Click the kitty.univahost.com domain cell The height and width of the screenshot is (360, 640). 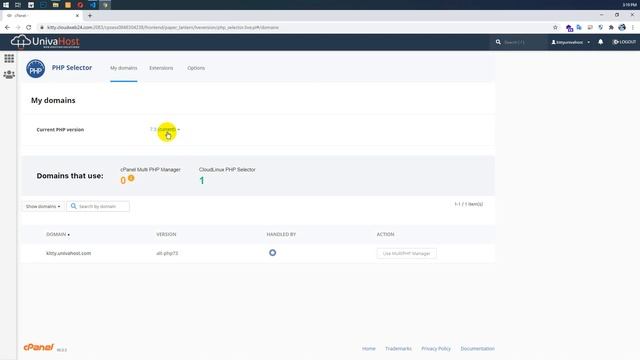click(x=69, y=253)
